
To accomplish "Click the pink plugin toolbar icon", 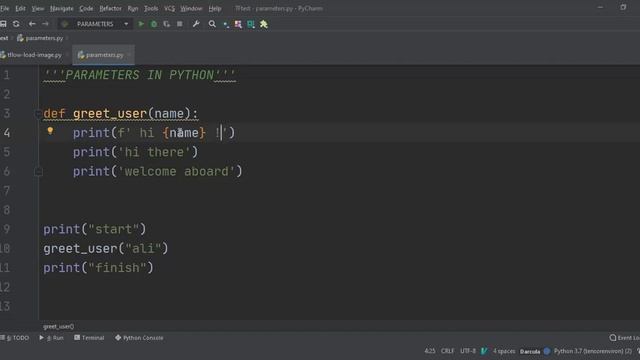I will point(238,24).
